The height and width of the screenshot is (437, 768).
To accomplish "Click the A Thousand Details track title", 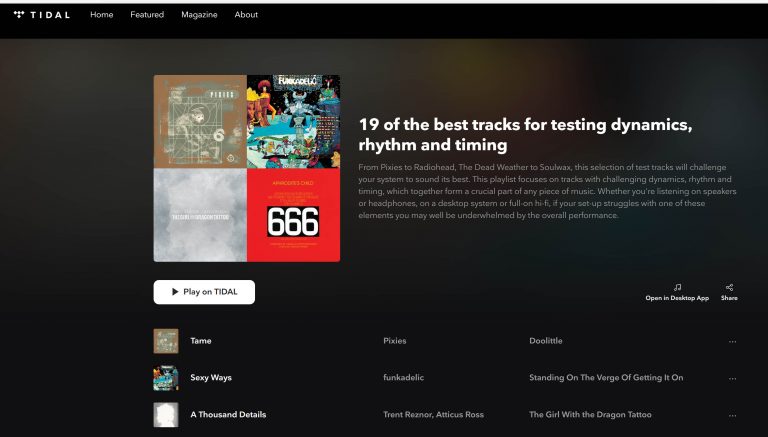I will tap(228, 414).
